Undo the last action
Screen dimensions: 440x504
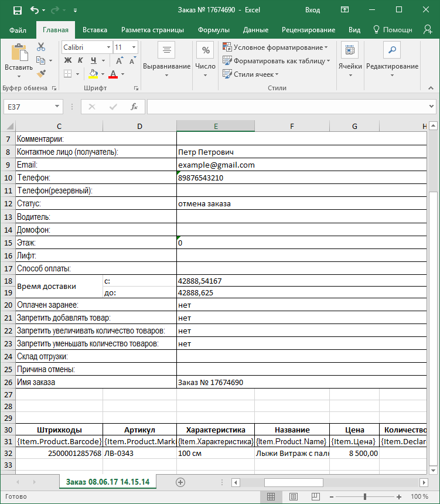pyautogui.click(x=35, y=10)
